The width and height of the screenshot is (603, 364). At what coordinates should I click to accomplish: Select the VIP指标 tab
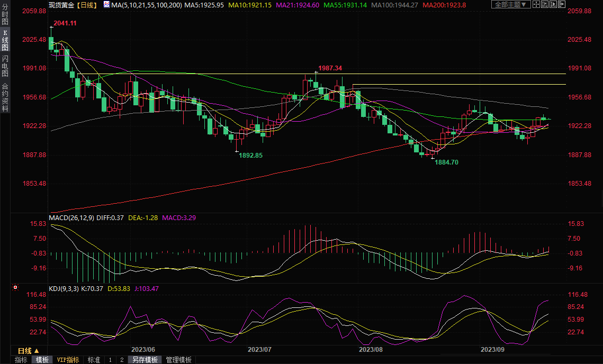click(x=68, y=360)
